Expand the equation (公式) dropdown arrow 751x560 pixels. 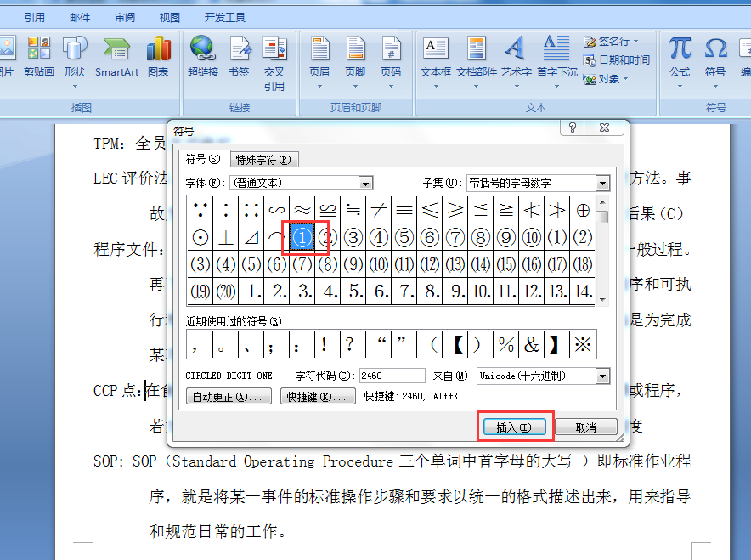(680, 86)
